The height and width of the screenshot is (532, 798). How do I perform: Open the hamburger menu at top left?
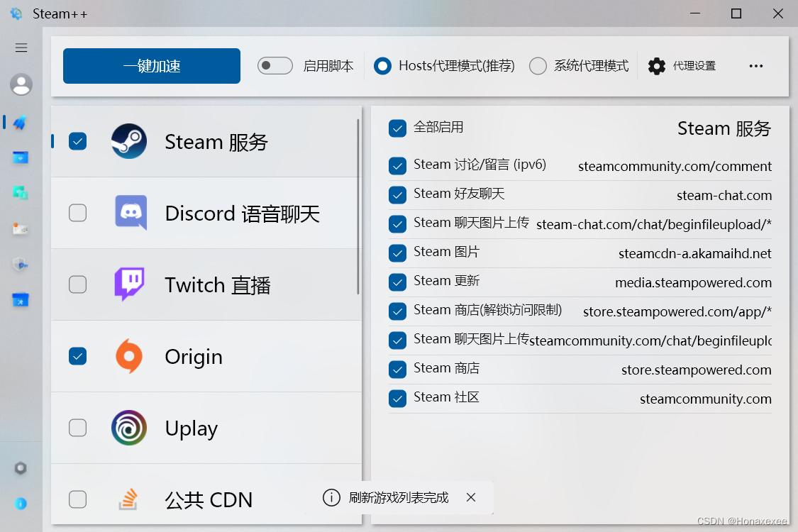(21, 48)
